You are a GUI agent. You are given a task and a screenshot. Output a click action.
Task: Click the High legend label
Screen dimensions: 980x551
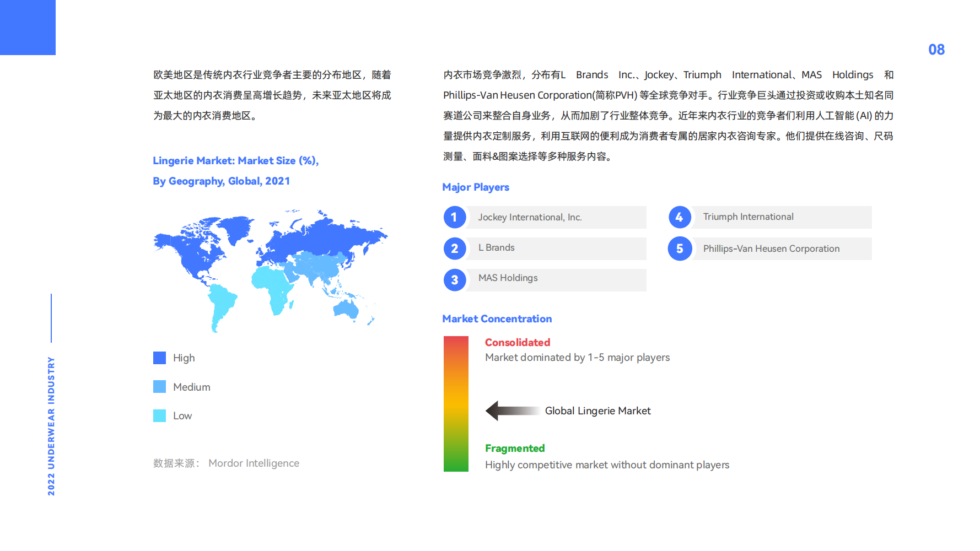pyautogui.click(x=184, y=358)
